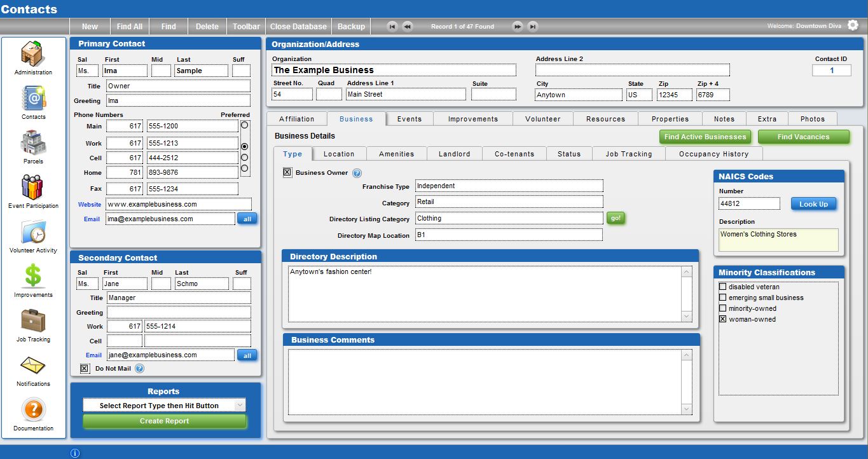
Task: Open the Landlord sub-tab
Action: [454, 154]
